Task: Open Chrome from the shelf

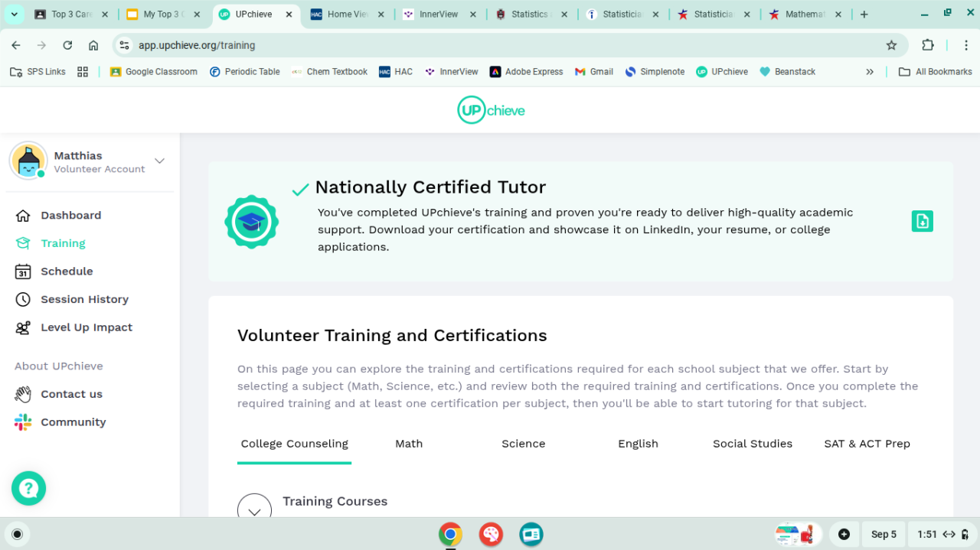Action: 450,534
